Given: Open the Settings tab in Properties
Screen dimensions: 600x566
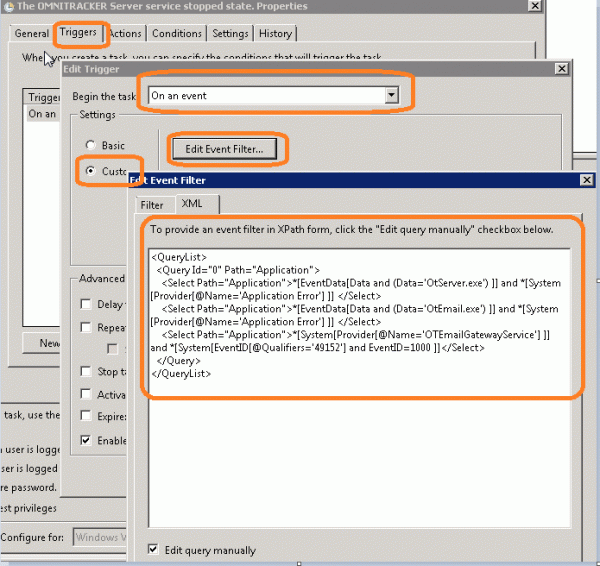Looking at the screenshot, I should (230, 33).
